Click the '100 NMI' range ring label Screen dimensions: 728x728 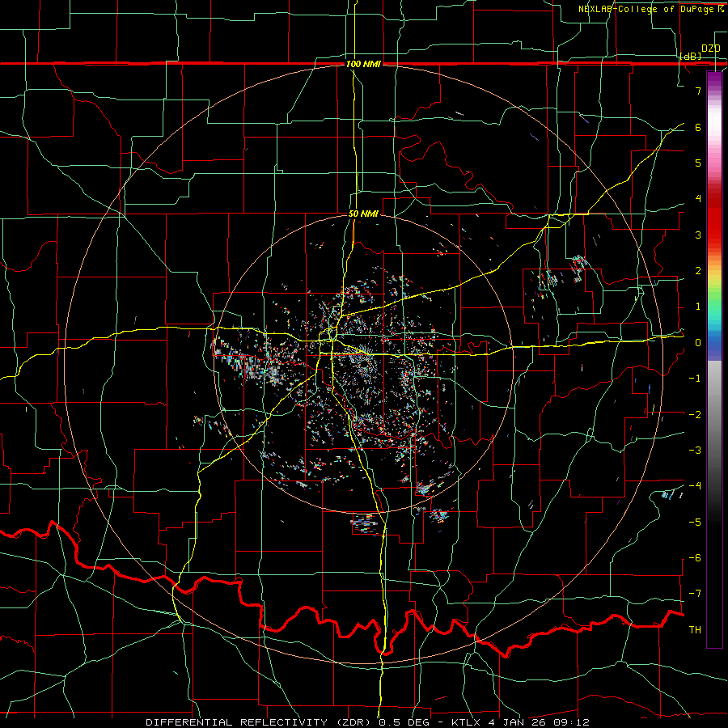(x=363, y=64)
